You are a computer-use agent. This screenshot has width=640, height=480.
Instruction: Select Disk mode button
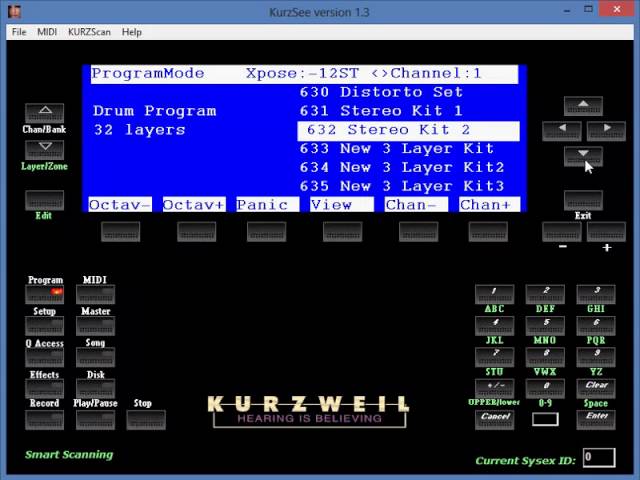coord(96,388)
